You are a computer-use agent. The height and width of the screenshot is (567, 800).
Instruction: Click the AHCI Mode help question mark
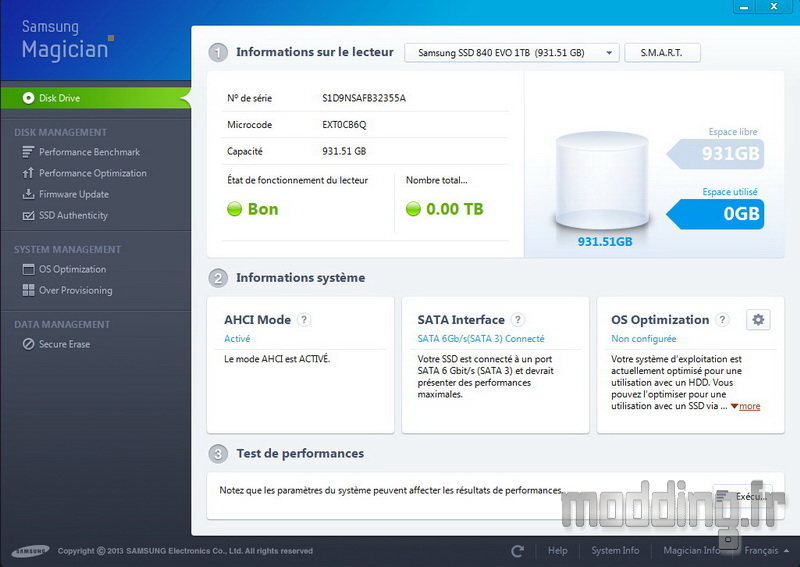tap(304, 319)
